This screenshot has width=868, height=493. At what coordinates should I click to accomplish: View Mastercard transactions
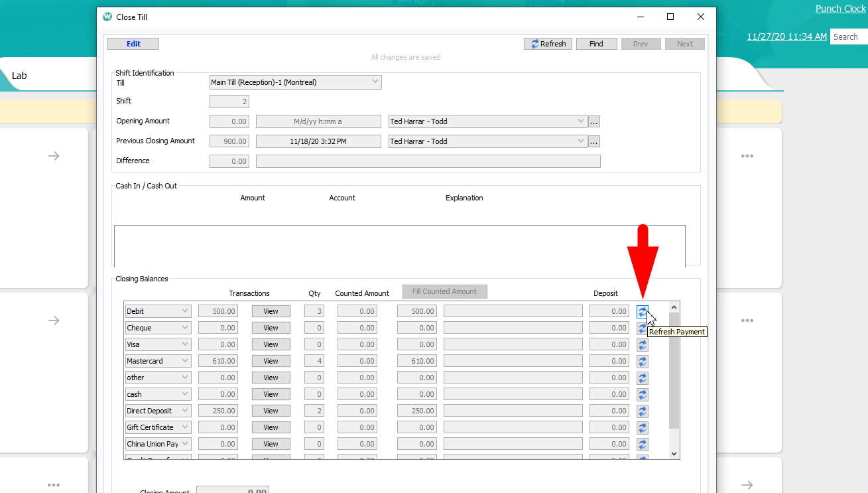click(x=271, y=361)
